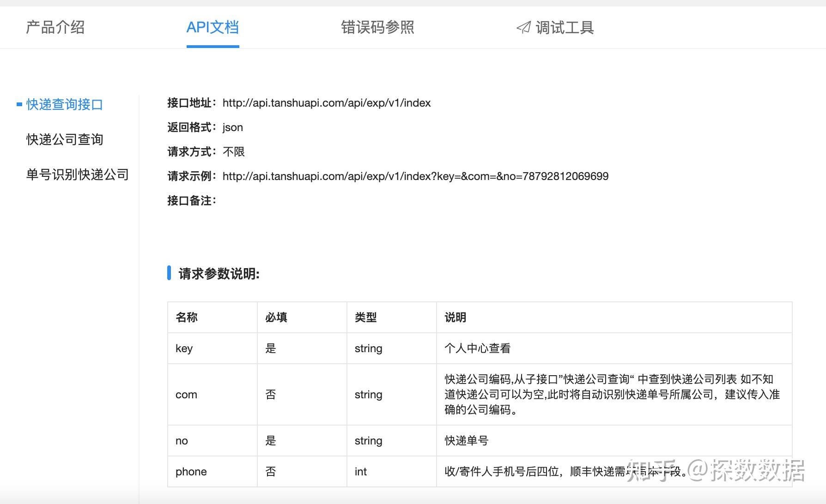
Task: Click the blue bar beside 请求参数说明
Action: tap(170, 274)
